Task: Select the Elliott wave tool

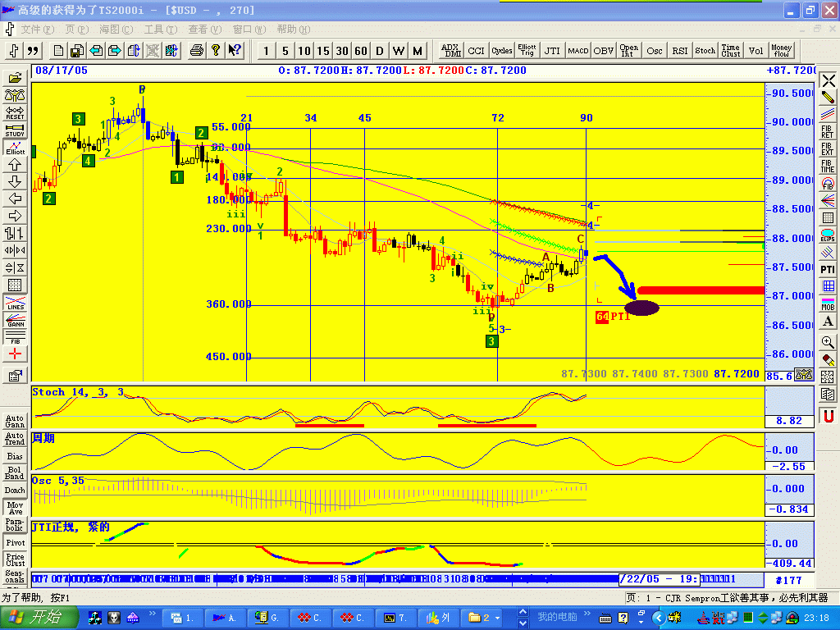Action: click(14, 148)
